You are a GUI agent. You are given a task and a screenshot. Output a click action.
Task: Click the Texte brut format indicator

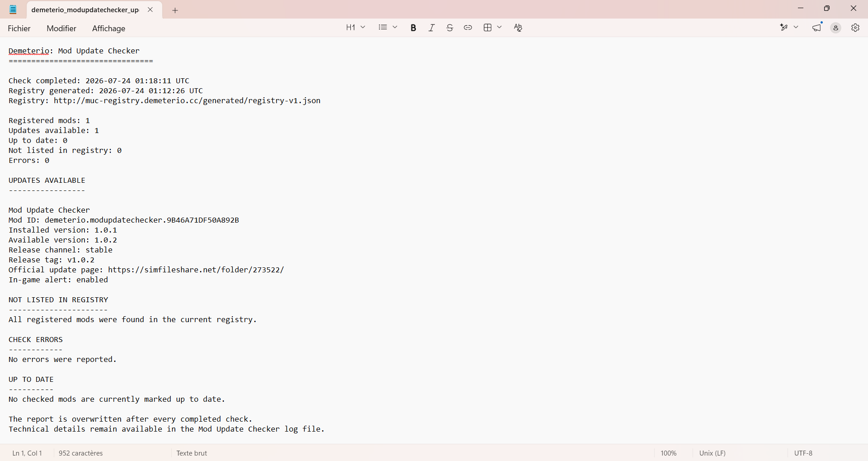192,453
